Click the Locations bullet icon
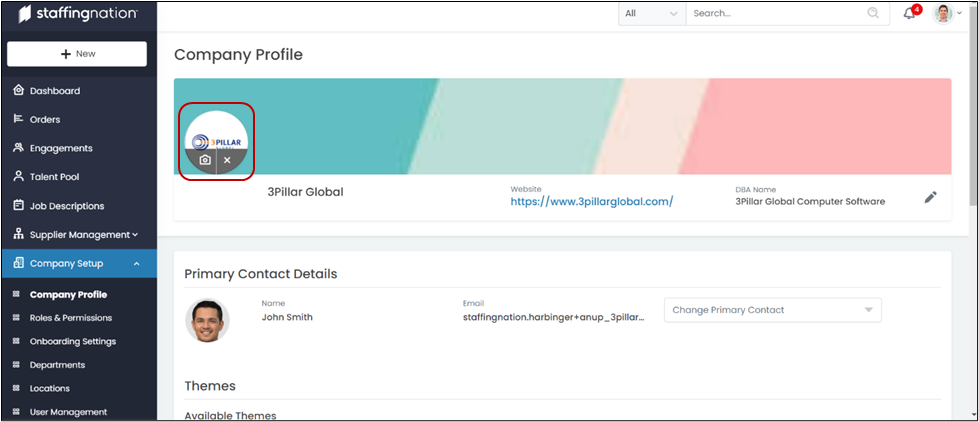The height and width of the screenshot is (422, 979). point(16,388)
